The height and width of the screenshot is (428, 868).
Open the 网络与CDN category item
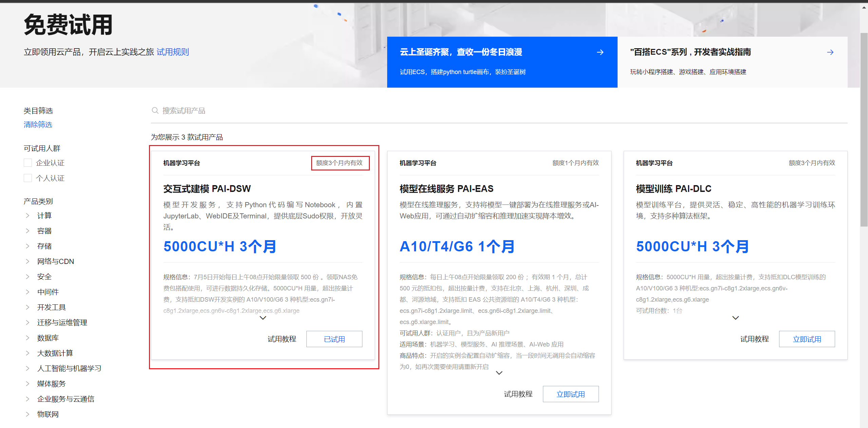[x=55, y=261]
